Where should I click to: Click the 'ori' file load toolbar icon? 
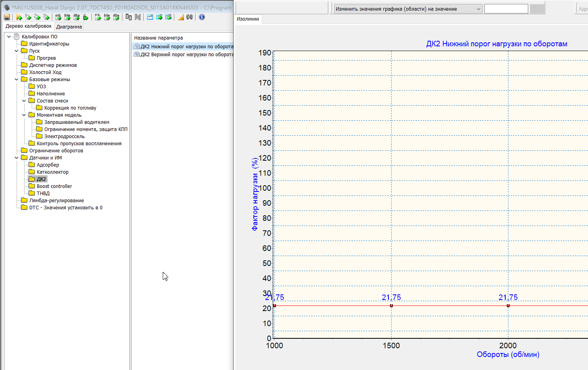tap(58, 17)
